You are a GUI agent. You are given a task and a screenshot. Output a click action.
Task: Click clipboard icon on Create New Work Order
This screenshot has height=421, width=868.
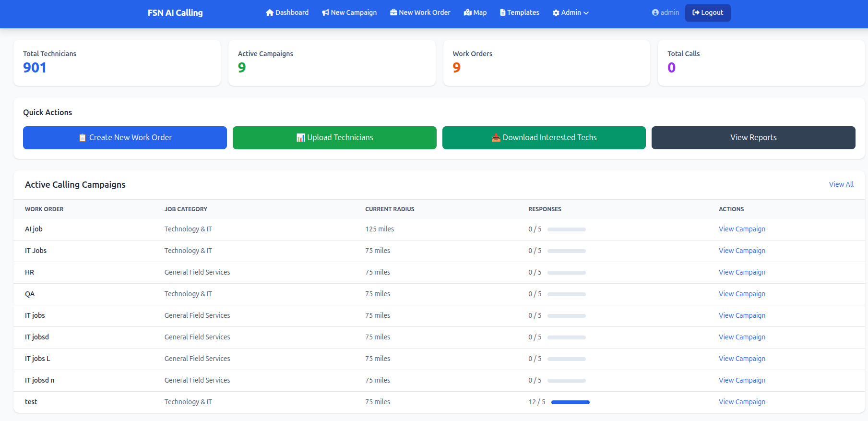(83, 138)
